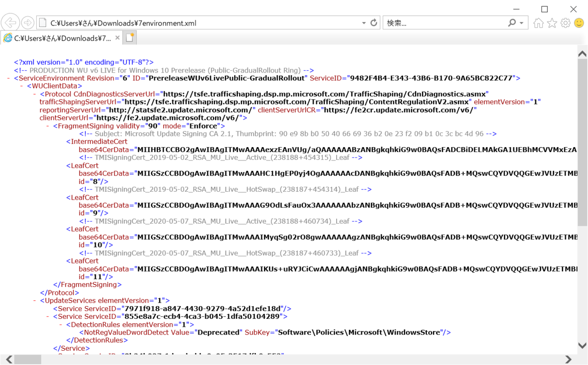
Task: Click the magnifier search icon
Action: [512, 23]
